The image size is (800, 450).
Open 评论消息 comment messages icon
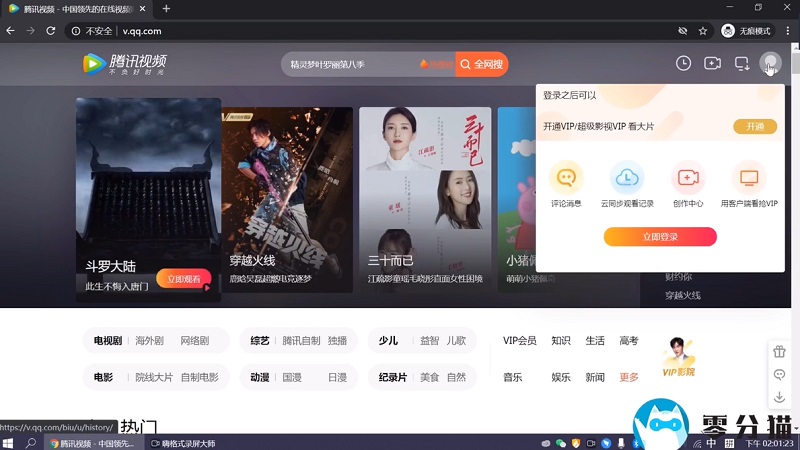[x=566, y=178]
